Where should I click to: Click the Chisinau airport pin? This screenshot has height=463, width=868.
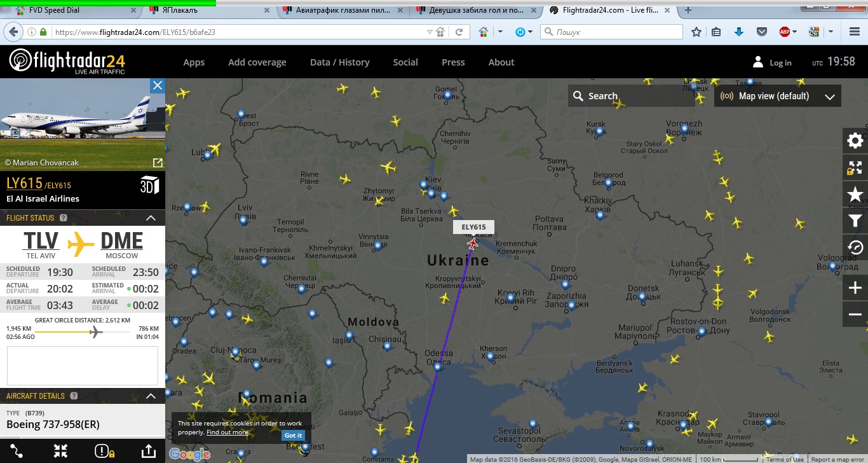[x=387, y=347]
